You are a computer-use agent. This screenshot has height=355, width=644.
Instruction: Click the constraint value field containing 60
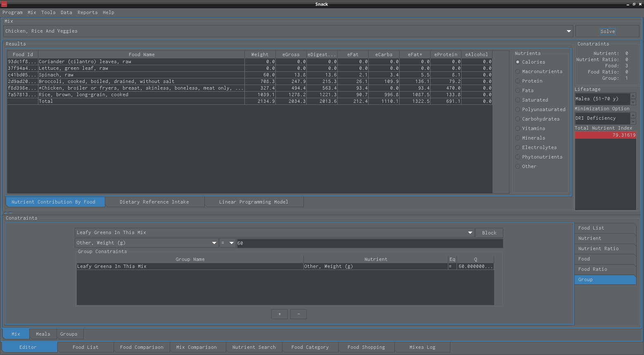click(369, 243)
